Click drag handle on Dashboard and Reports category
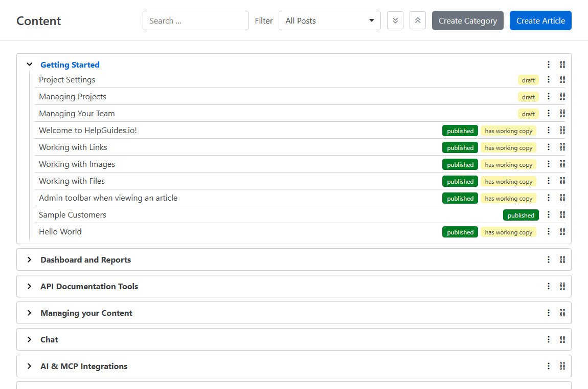588x389 pixels. click(562, 260)
